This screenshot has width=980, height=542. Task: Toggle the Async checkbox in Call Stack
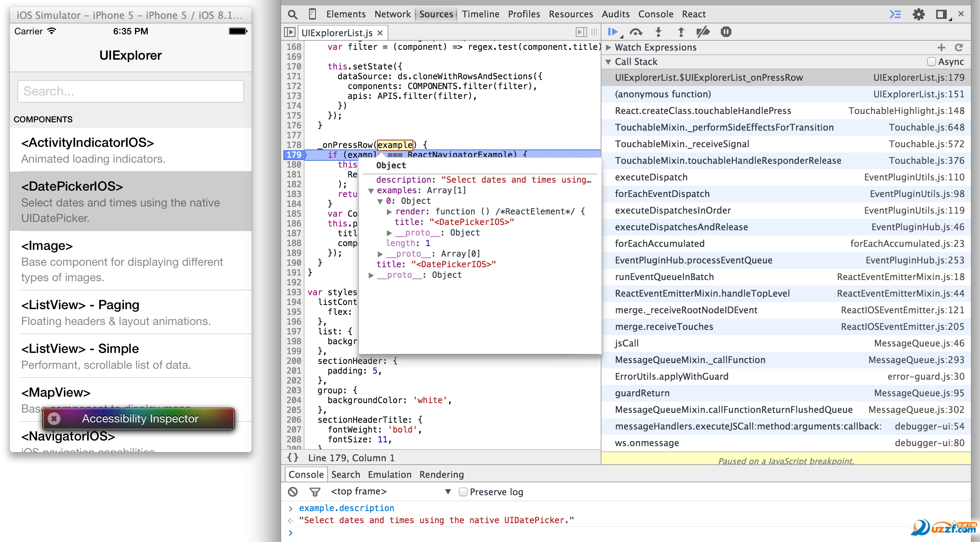(x=931, y=62)
